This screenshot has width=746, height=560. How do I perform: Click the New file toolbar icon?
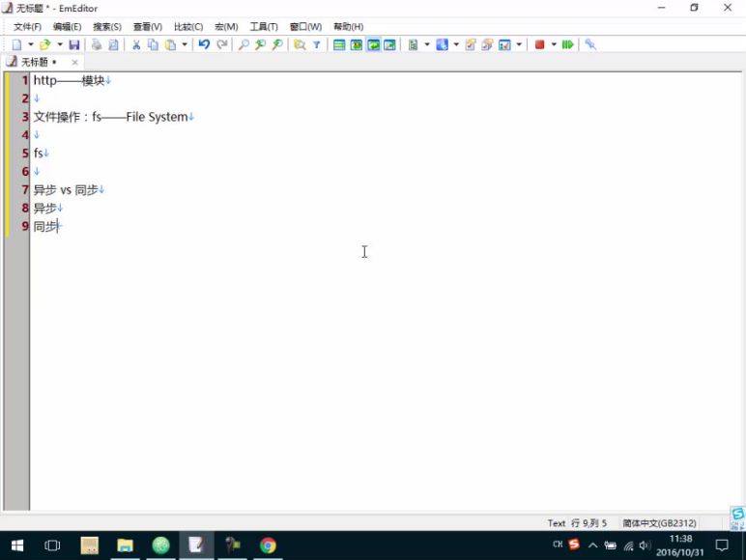point(16,44)
